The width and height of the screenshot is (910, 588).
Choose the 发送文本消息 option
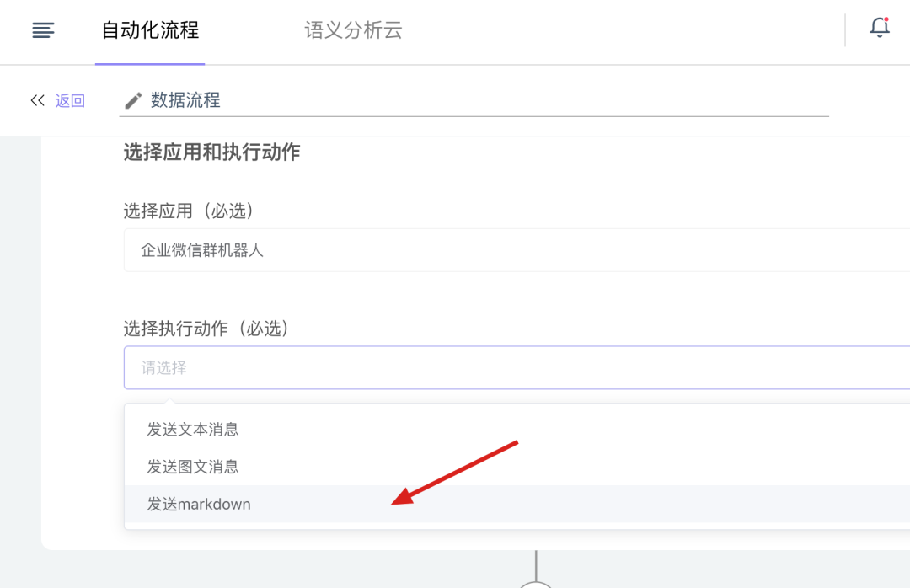point(517,430)
